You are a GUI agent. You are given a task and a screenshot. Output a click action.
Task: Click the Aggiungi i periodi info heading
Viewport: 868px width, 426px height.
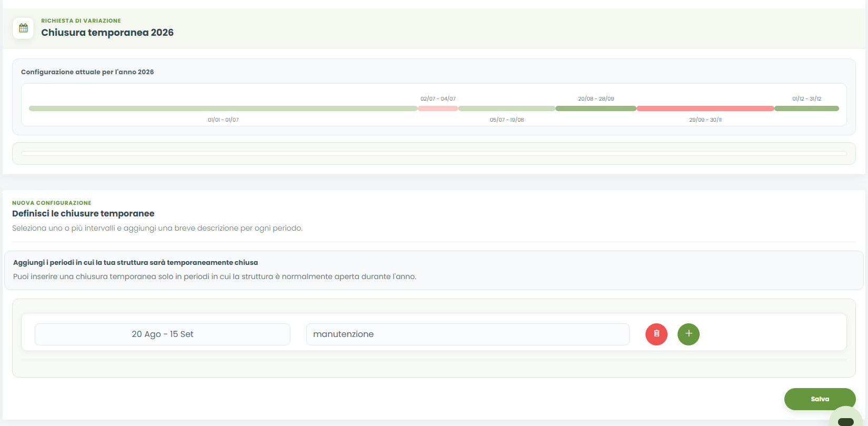(x=136, y=262)
